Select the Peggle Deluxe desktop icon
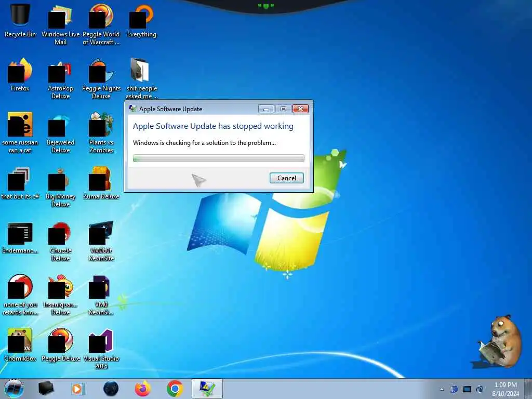This screenshot has width=532, height=399. pos(60,344)
